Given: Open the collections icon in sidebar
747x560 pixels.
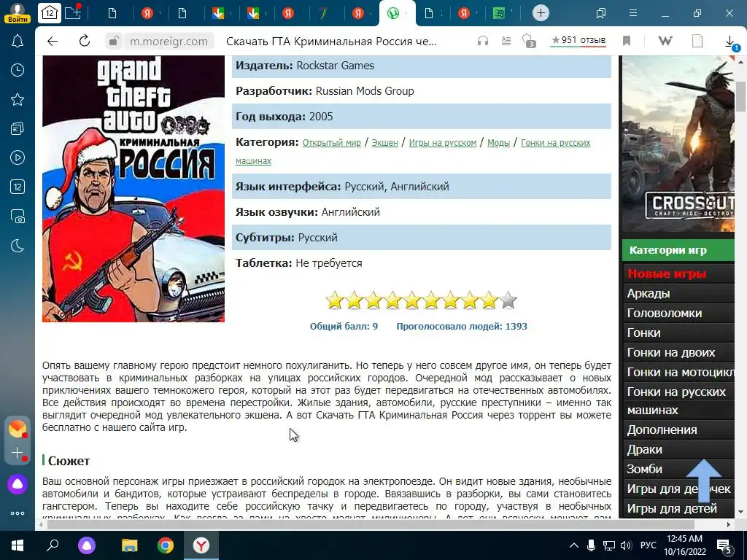Looking at the screenshot, I should [x=18, y=128].
